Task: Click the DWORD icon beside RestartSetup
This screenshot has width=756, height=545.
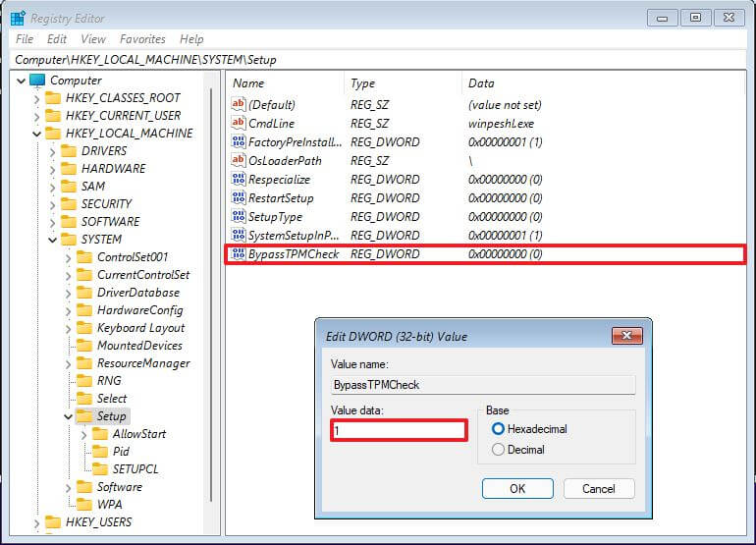Action: tap(239, 197)
